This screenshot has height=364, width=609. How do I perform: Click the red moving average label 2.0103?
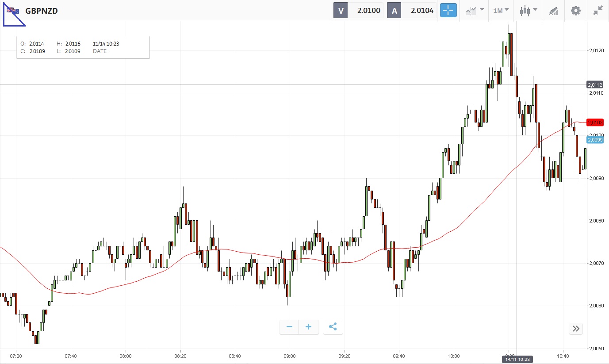594,123
